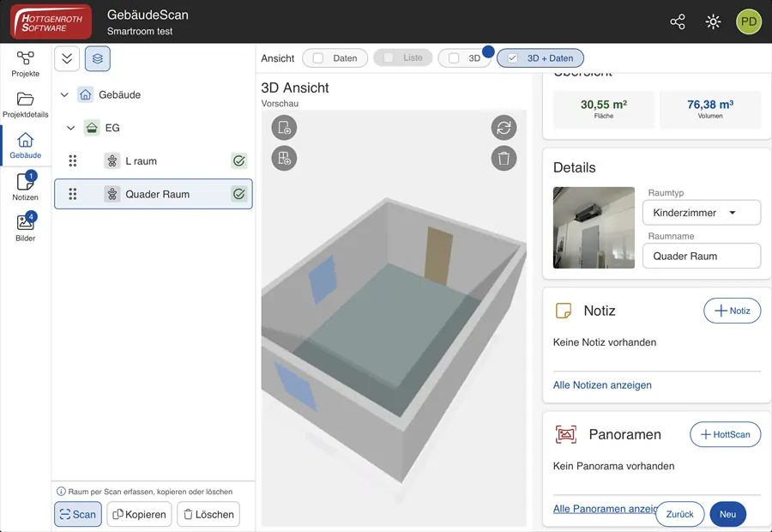Screen dimensions: 772x532
Task: Click the Löschen button
Action: click(208, 514)
